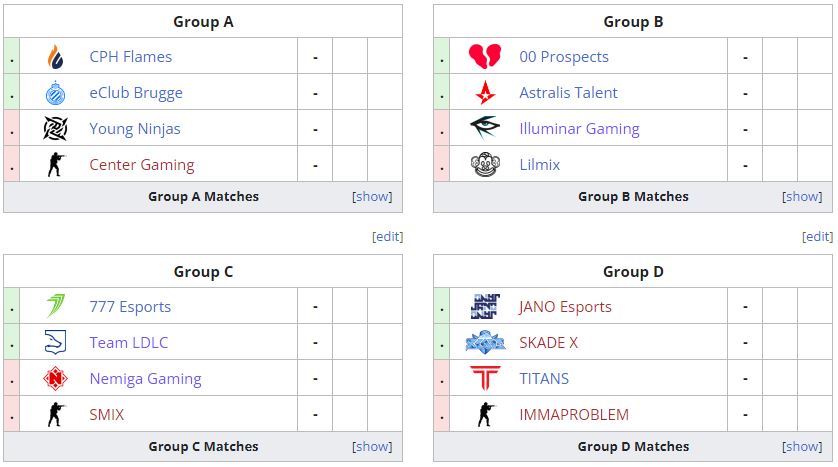Click the Illuminar Gaming logo icon
Image resolution: width=838 pixels, height=467 pixels.
[x=485, y=129]
